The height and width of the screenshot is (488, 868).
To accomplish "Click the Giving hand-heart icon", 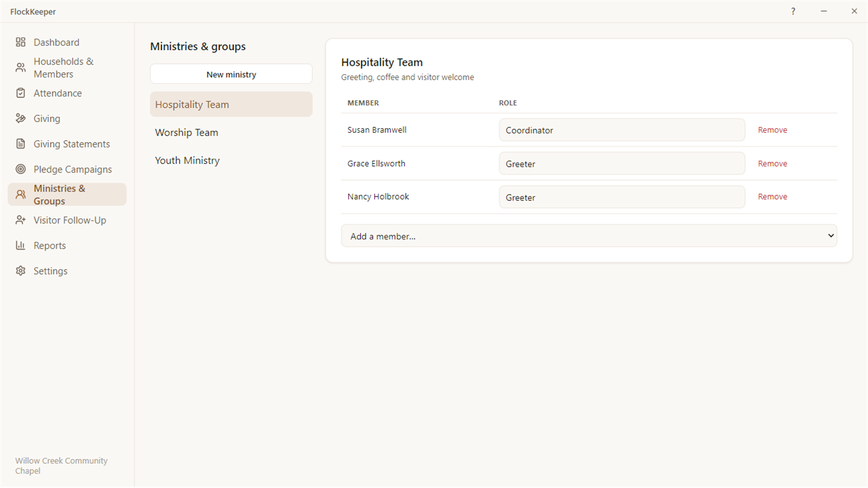I will 20,118.
